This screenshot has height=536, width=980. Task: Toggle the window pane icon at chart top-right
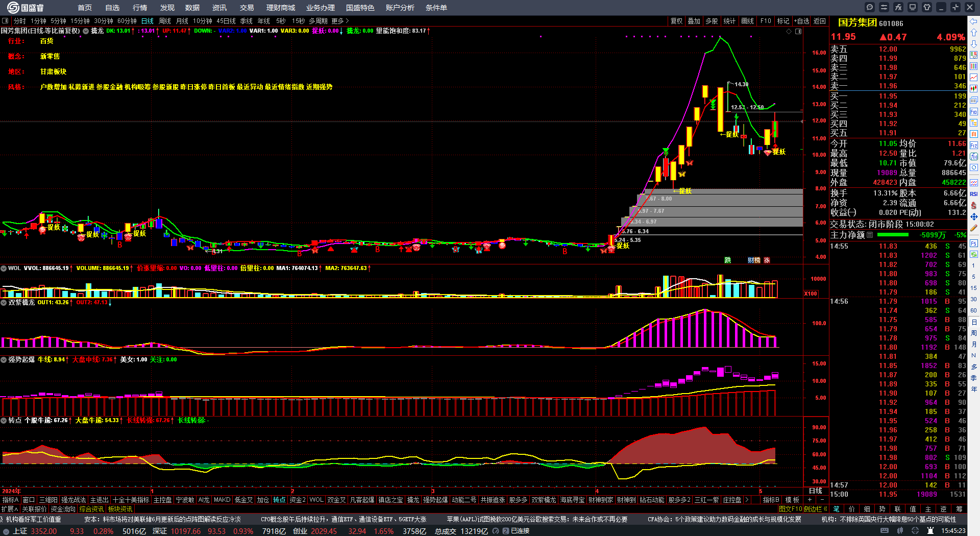(798, 31)
